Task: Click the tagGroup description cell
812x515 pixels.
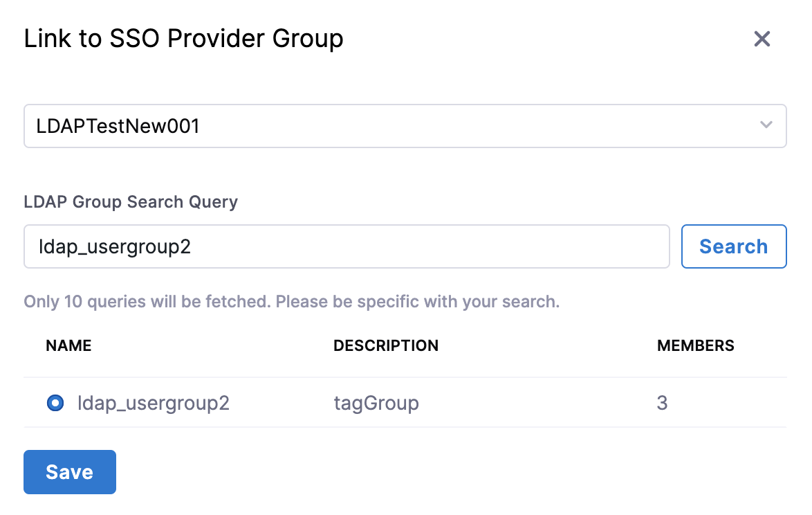Action: (x=376, y=403)
